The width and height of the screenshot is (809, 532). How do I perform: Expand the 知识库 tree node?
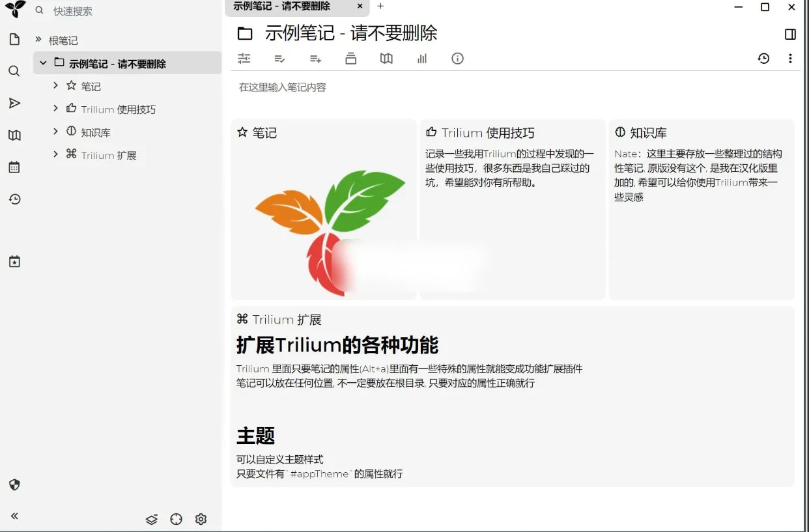pos(55,132)
